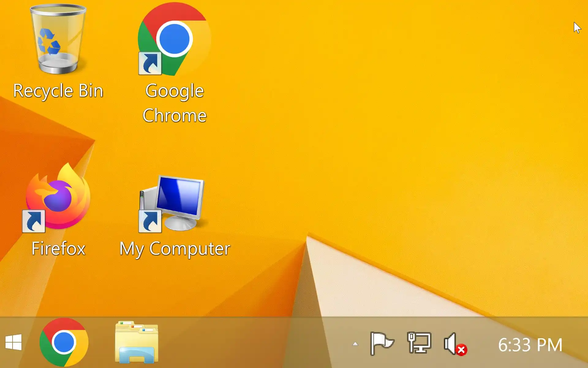Select the Google Chrome desktop shortcut icon
This screenshot has height=368, width=588.
(x=175, y=39)
